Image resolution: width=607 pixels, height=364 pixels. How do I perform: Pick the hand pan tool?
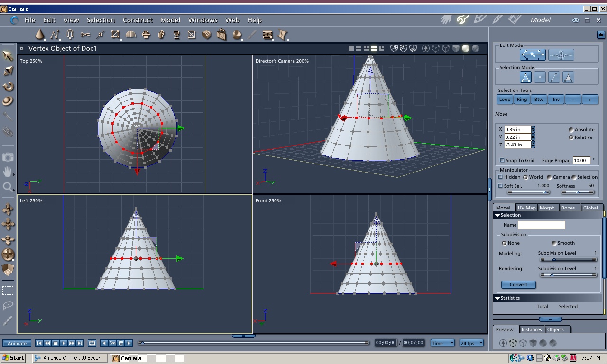[8, 172]
